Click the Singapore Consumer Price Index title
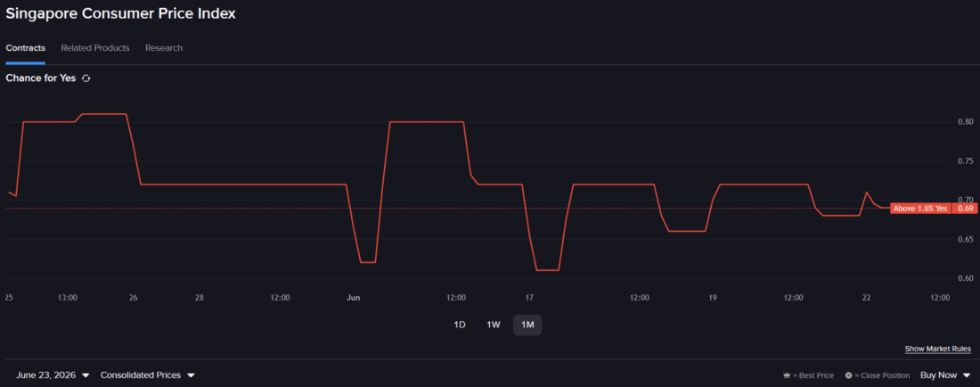980x387 pixels. [120, 13]
